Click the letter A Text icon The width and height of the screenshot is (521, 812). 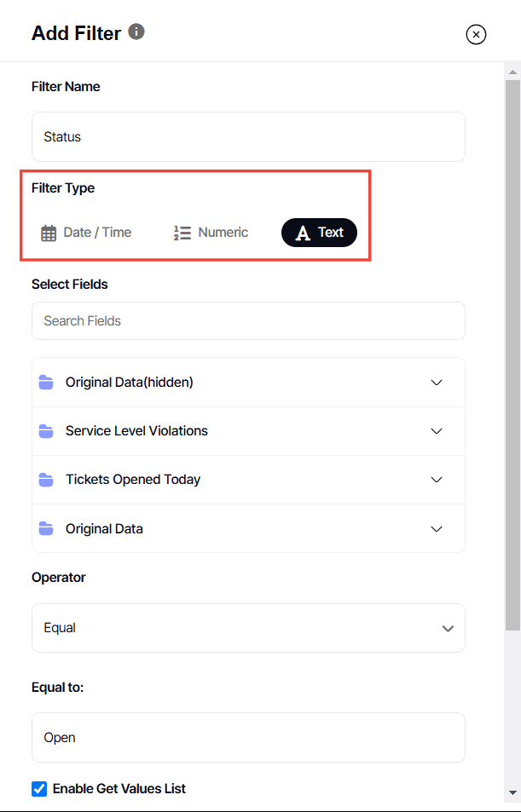302,233
